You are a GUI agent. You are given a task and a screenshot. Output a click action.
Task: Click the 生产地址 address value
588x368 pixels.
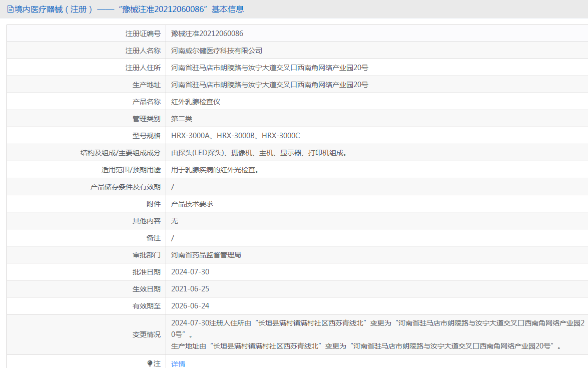[270, 85]
